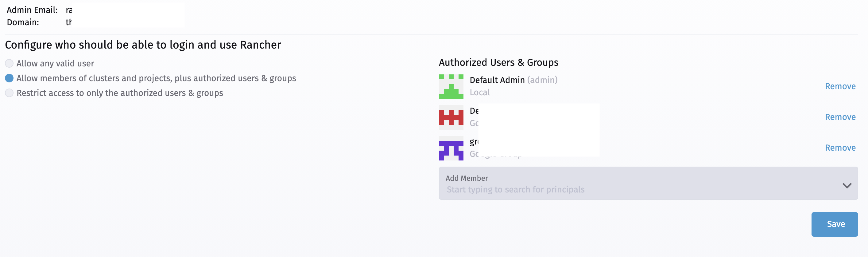
Task: Select 'Allow members of clusters and projects' radio
Action: (x=10, y=78)
